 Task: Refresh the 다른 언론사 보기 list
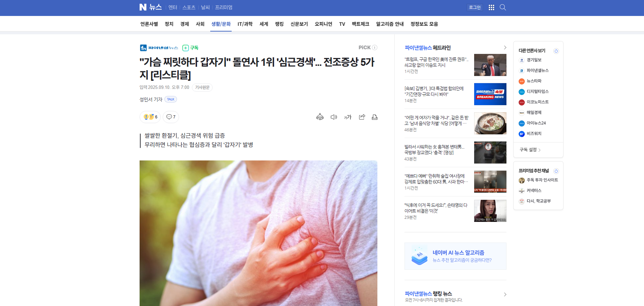coord(556,51)
